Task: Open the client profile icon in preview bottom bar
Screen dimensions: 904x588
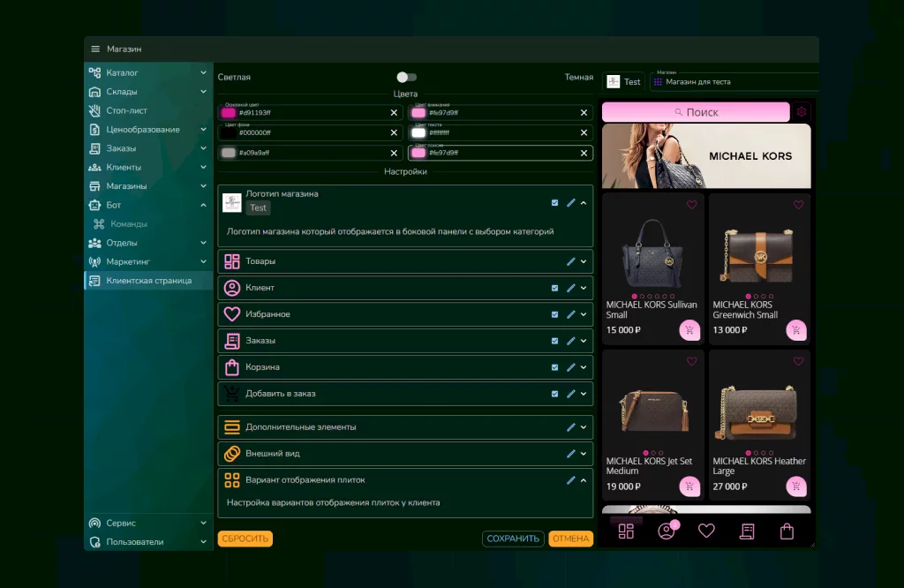Action: point(667,531)
